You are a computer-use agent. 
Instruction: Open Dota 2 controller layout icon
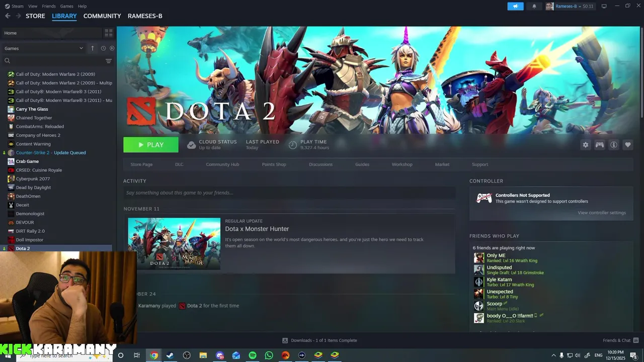(x=600, y=145)
